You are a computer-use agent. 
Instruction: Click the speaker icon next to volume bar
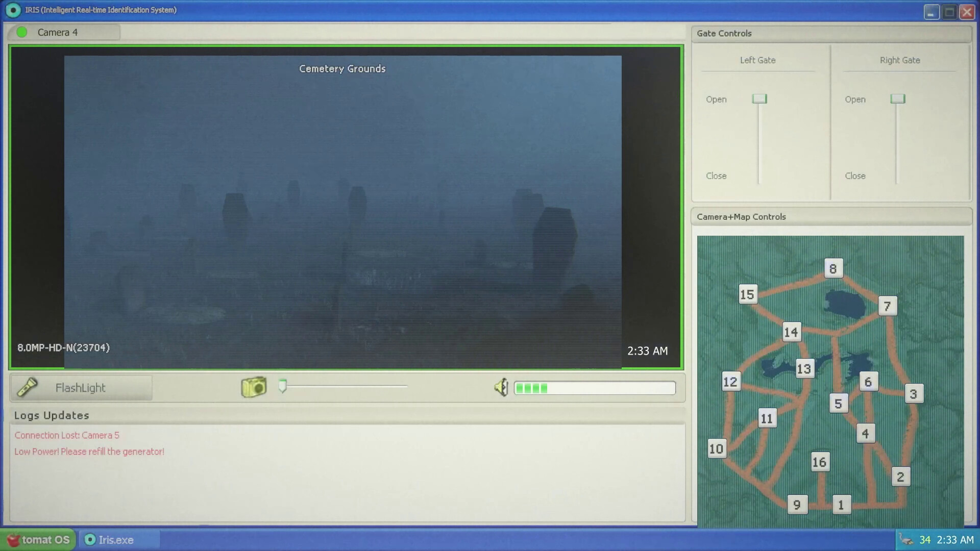(x=501, y=387)
